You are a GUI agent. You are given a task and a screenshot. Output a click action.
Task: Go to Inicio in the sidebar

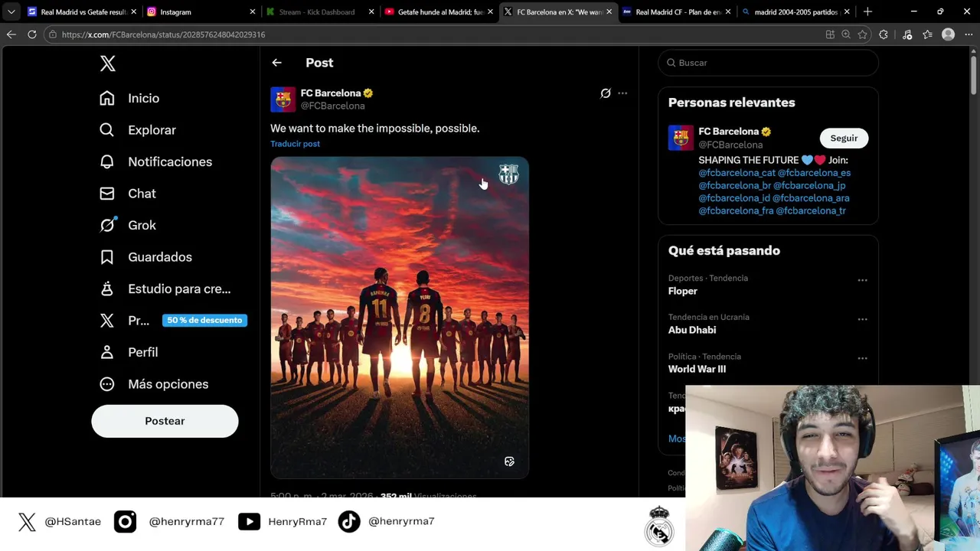pos(129,98)
